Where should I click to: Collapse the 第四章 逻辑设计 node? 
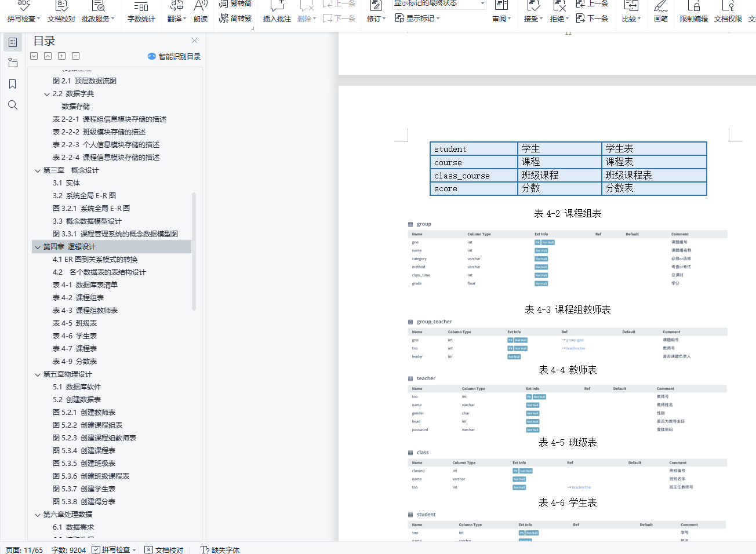click(x=38, y=247)
